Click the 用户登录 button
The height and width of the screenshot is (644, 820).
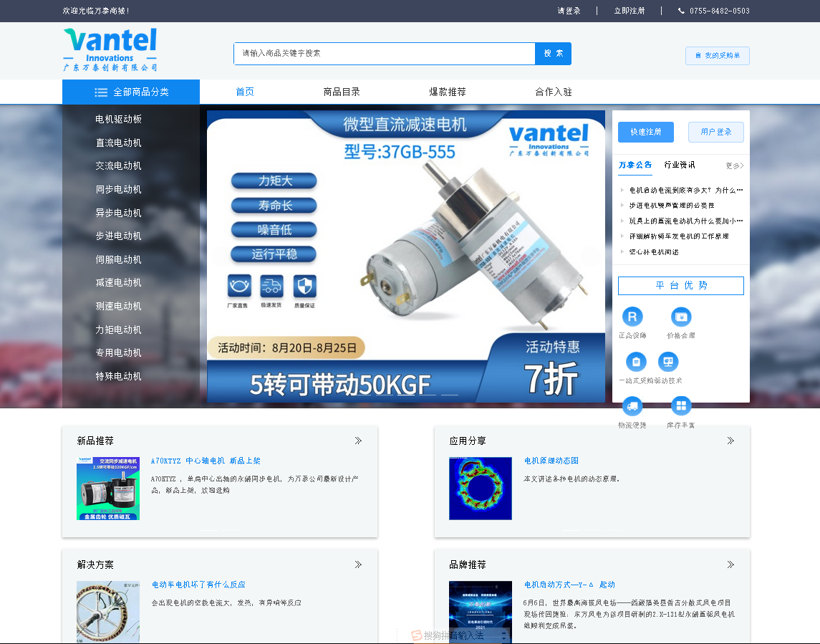[x=716, y=132]
